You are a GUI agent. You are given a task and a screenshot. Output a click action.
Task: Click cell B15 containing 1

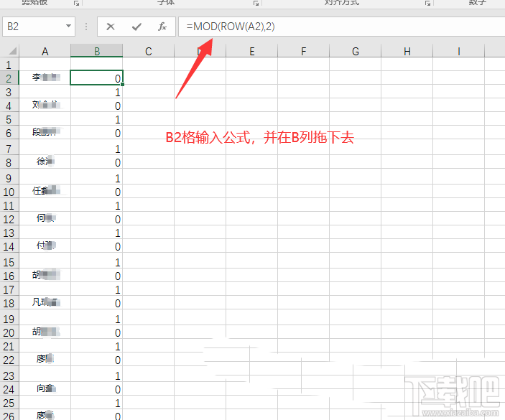pos(97,262)
